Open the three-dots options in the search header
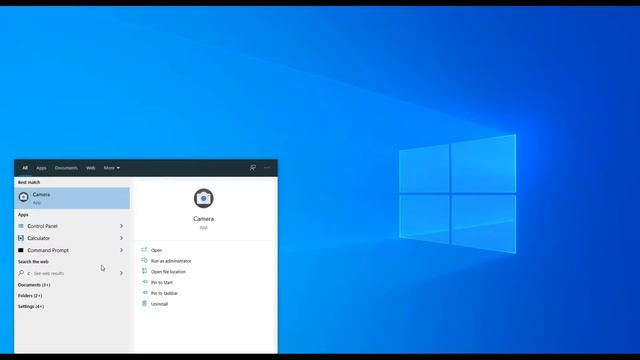This screenshot has width=640, height=360. [267, 168]
